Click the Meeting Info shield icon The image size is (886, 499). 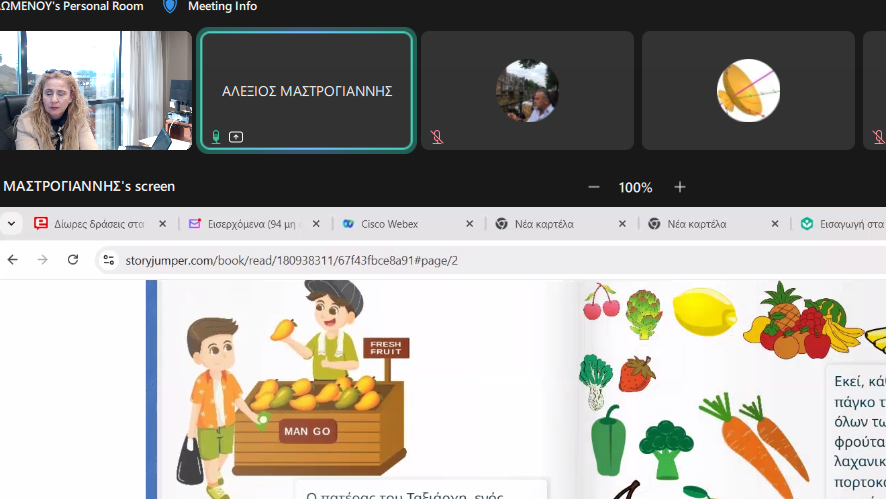tap(170, 6)
